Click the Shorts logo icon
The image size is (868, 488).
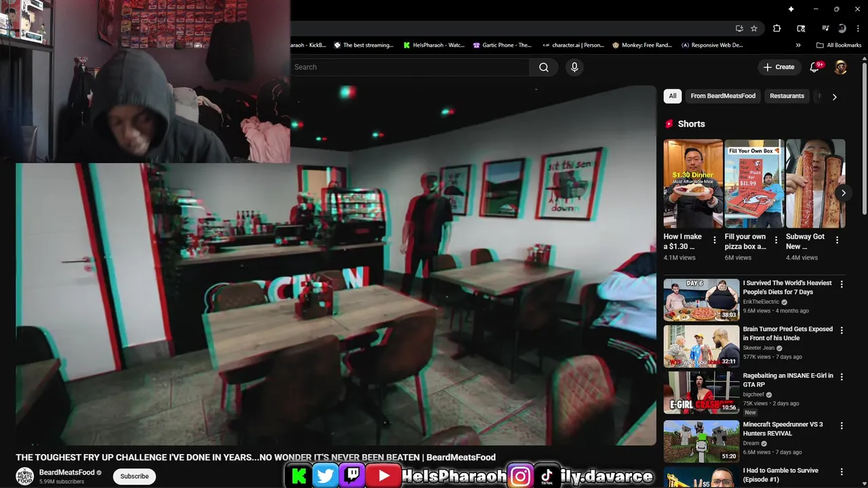point(669,124)
